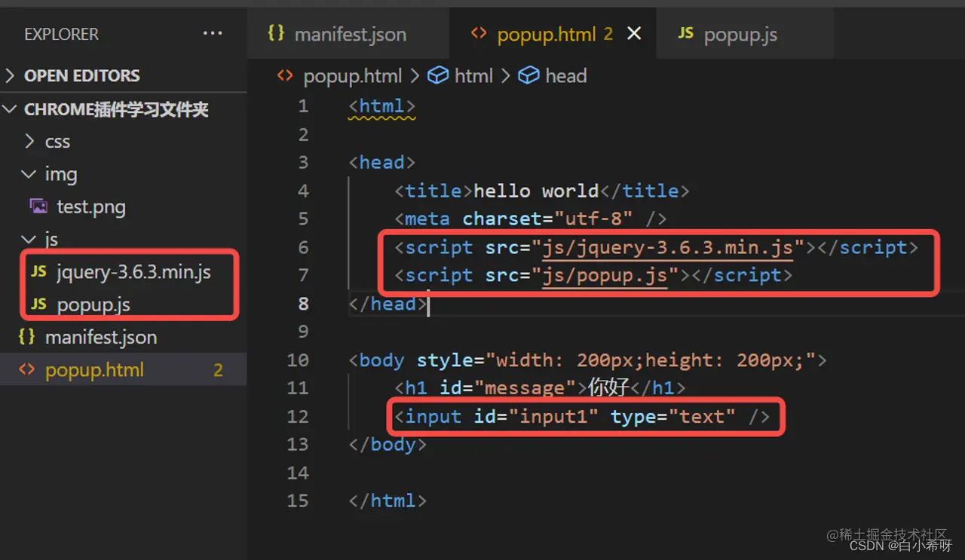The width and height of the screenshot is (965, 560).
Task: Open the Explorer more actions ellipsis
Action: point(213,34)
